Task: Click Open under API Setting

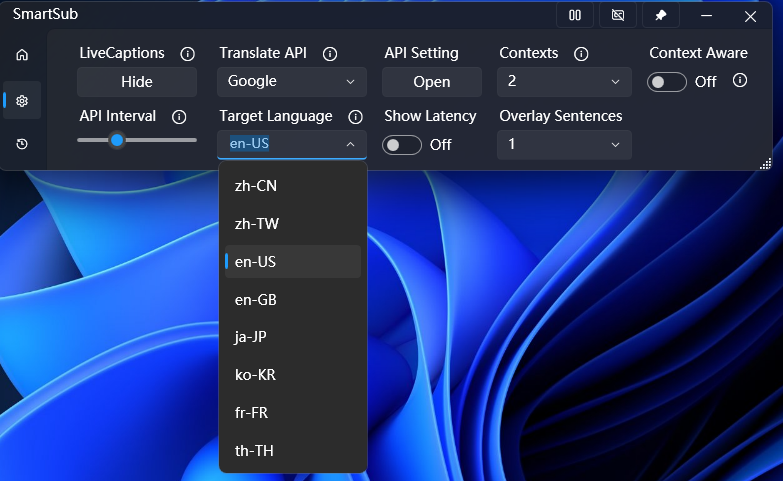Action: (432, 82)
